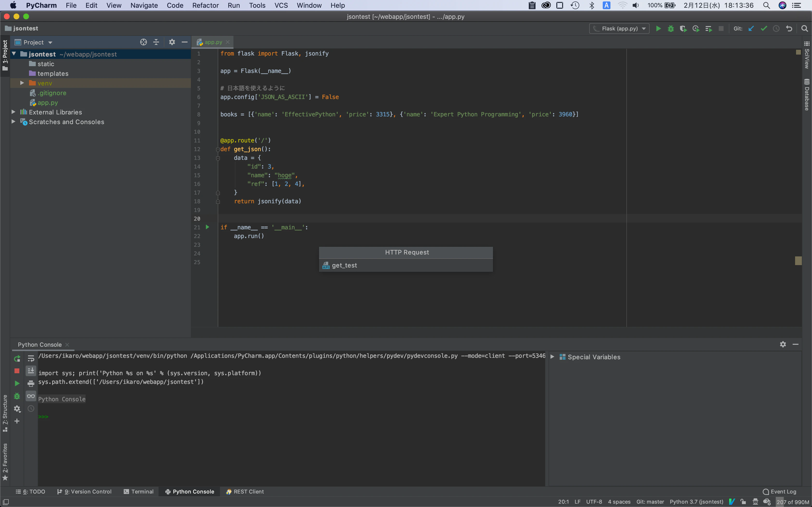Click the locate file crosshair icon in Project panel
The width and height of the screenshot is (812, 507).
pos(143,42)
